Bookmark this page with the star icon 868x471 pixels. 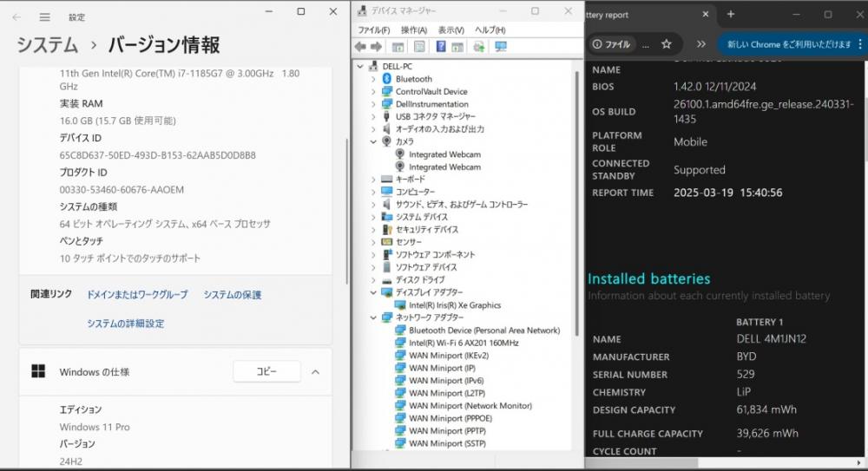coord(667,44)
